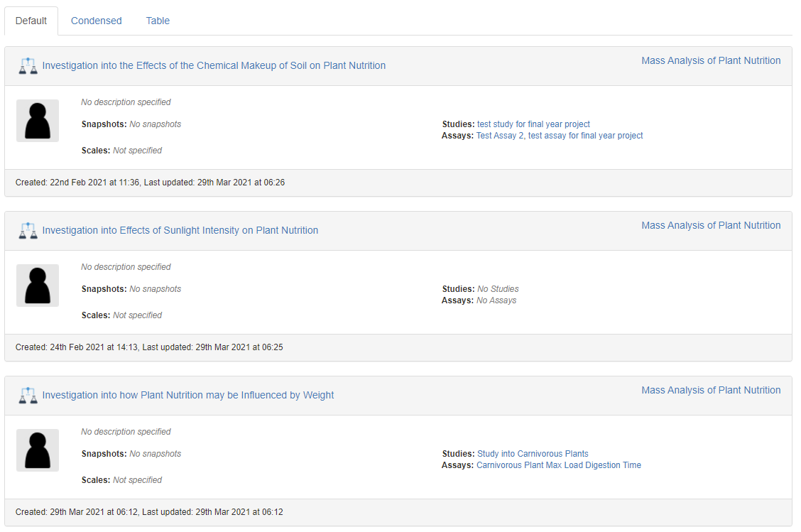Open the Test Assay 2 link
The image size is (801, 532).
pos(500,136)
